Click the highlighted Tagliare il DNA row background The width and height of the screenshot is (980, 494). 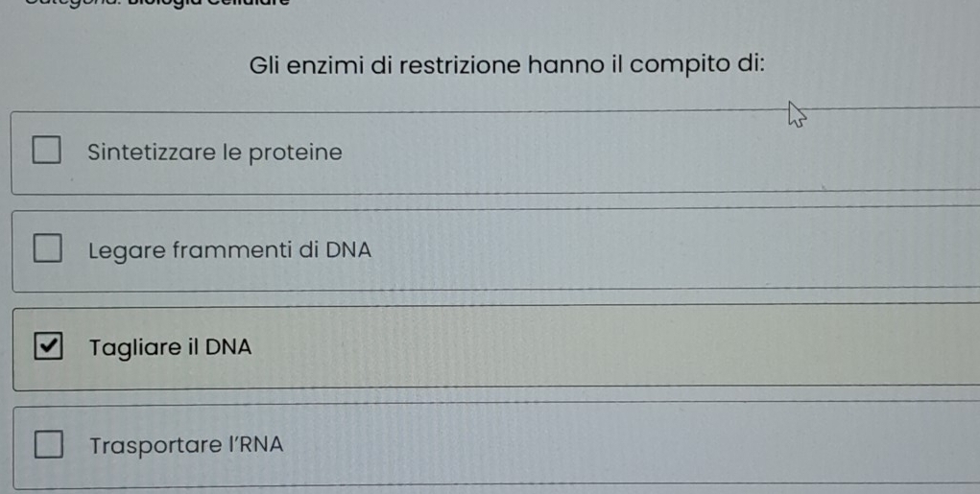[624, 347]
